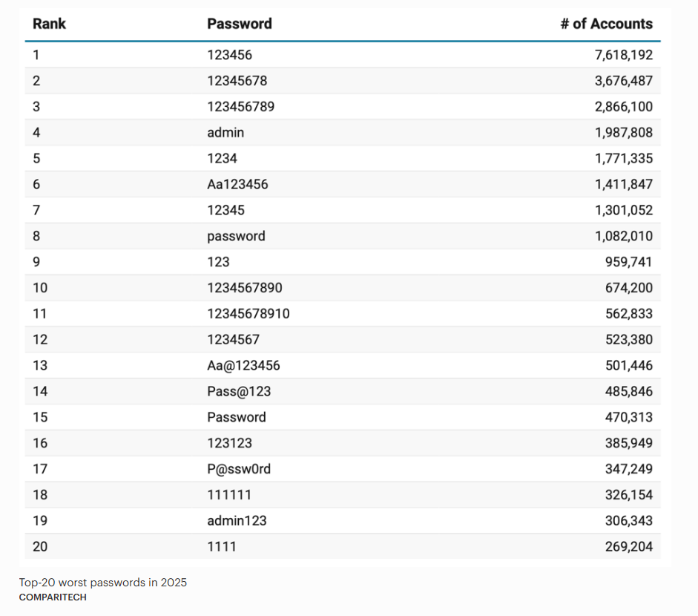This screenshot has height=616, width=698.
Task: Click the account count 959,741
Action: pyautogui.click(x=629, y=262)
